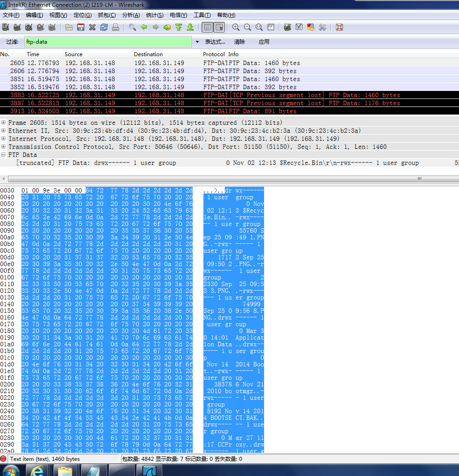
Task: Sort by the Info column header
Action: tap(343, 54)
